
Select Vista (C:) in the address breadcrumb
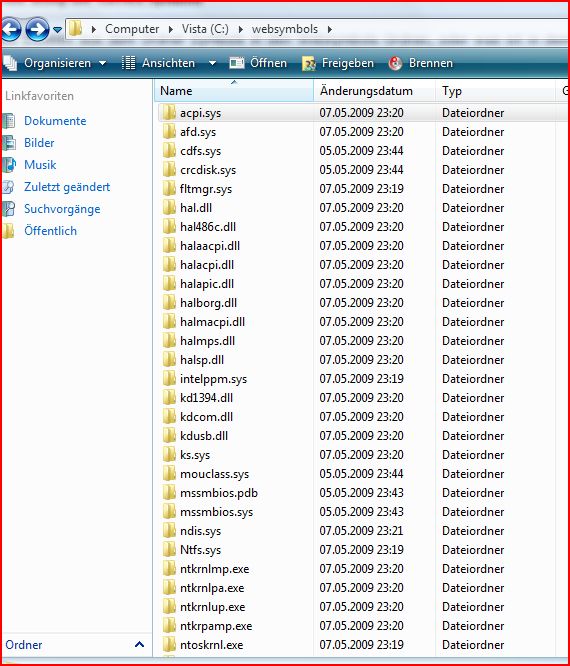click(x=205, y=29)
